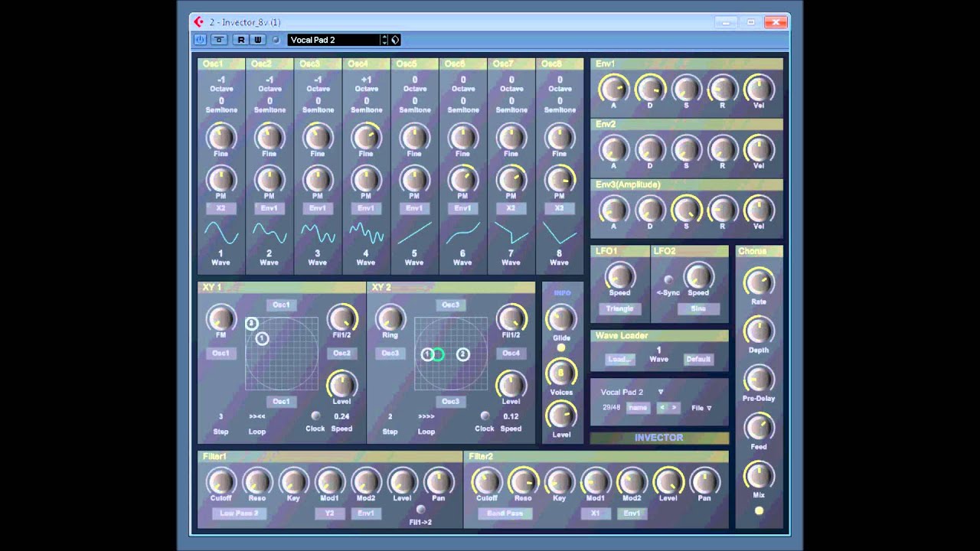Click the Chorus Rate knob
Image resolution: width=980 pixels, height=551 pixels.
(x=759, y=282)
